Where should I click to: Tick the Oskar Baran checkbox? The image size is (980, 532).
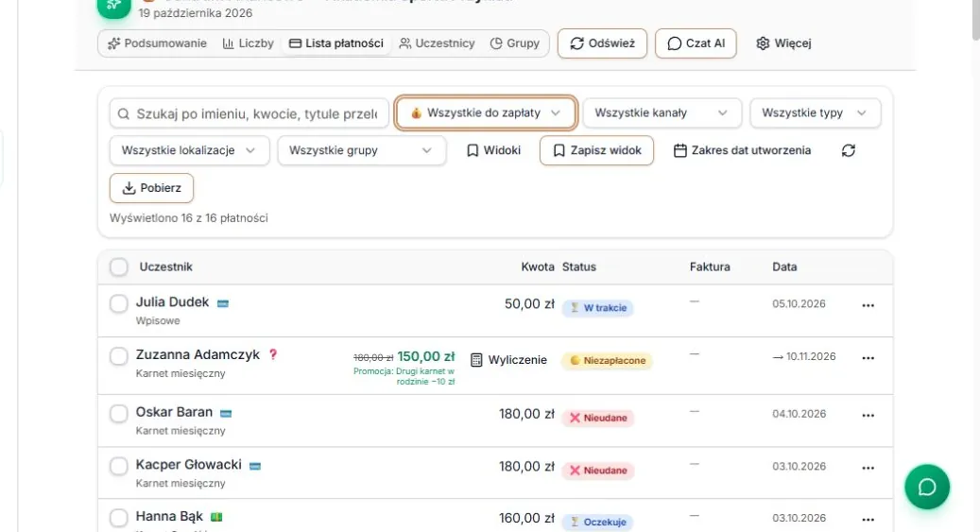click(x=119, y=414)
